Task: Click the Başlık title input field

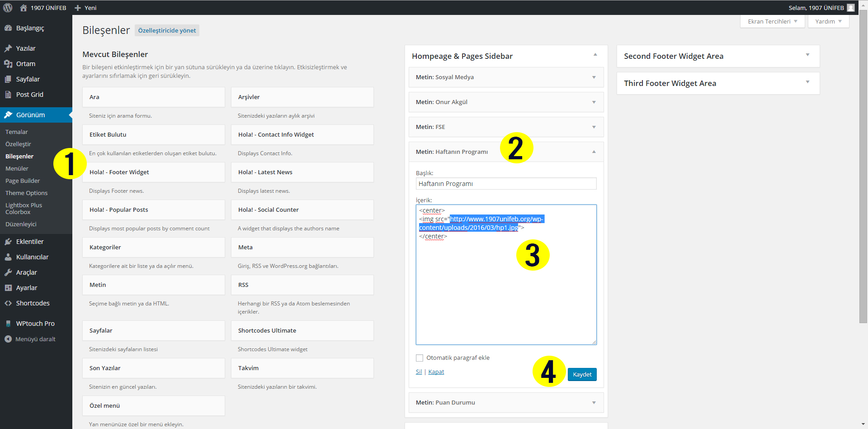Action: [505, 184]
